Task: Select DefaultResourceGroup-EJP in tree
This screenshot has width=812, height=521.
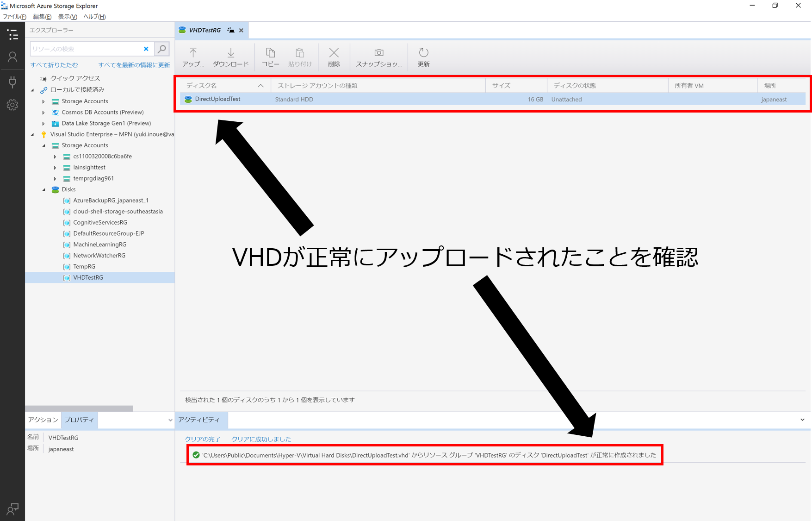Action: pyautogui.click(x=109, y=233)
